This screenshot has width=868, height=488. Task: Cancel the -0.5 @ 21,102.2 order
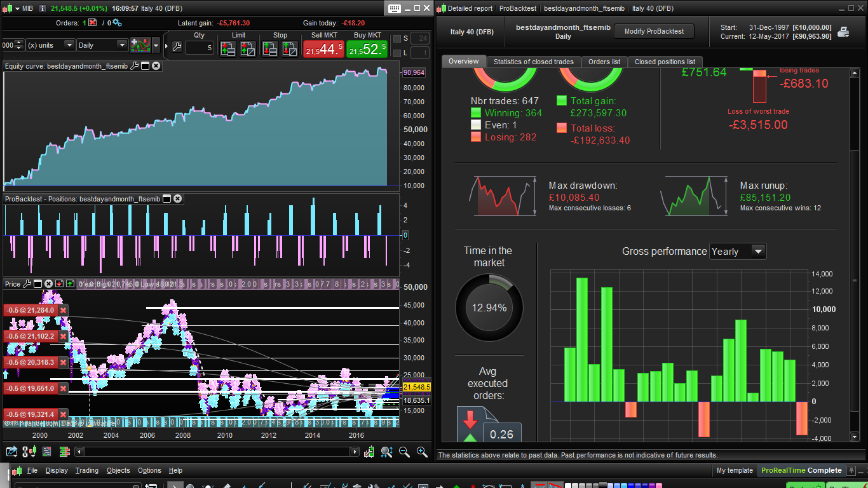(64, 336)
